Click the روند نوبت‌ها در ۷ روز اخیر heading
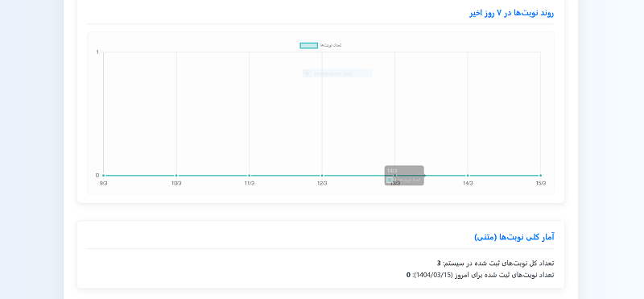The image size is (644, 299). click(511, 13)
